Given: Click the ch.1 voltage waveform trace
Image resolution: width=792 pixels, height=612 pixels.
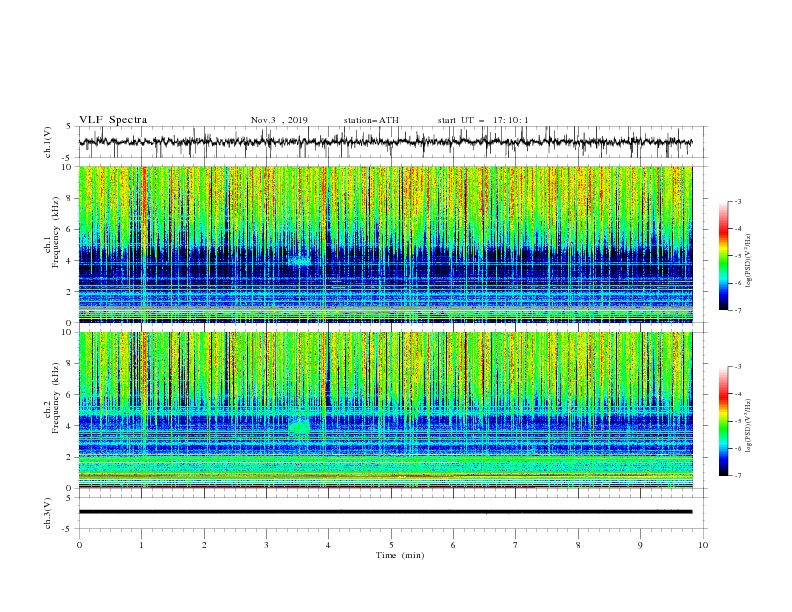Looking at the screenshot, I should pos(385,142).
